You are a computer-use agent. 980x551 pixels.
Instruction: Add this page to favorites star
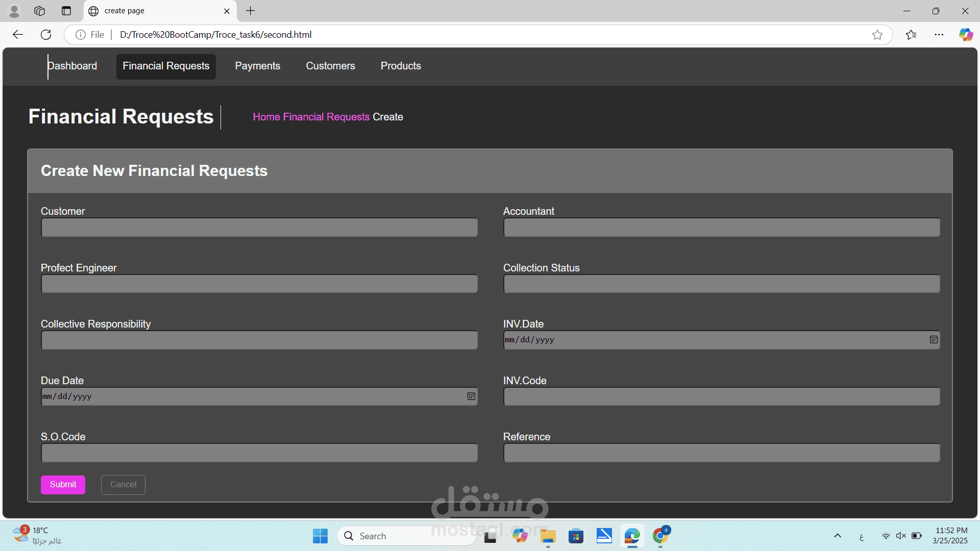coord(877,35)
